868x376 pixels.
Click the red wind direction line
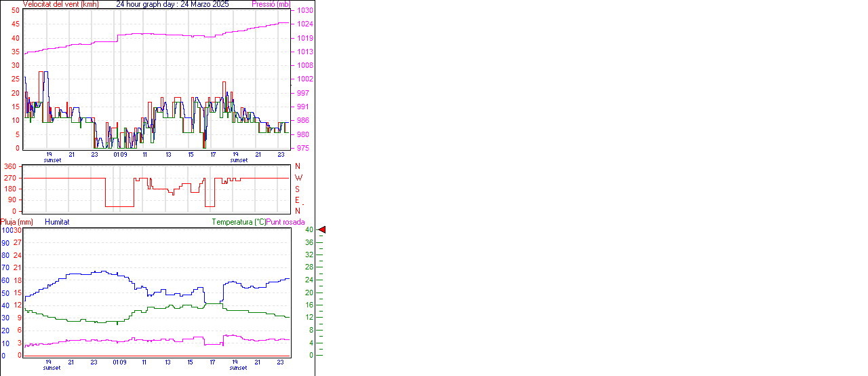tap(68, 178)
